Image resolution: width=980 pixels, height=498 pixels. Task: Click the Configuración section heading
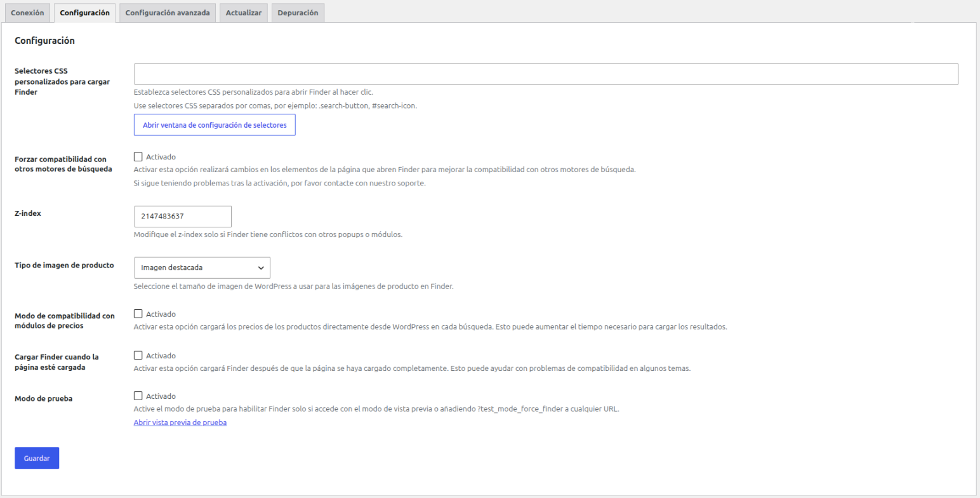coord(45,41)
